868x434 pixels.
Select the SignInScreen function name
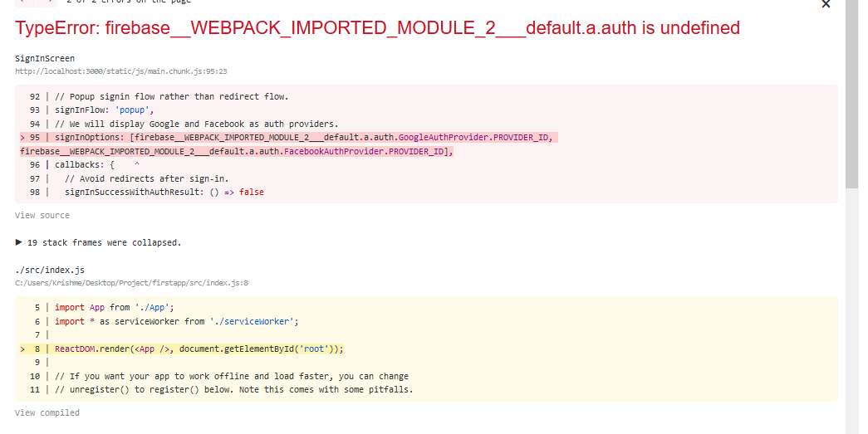click(45, 59)
